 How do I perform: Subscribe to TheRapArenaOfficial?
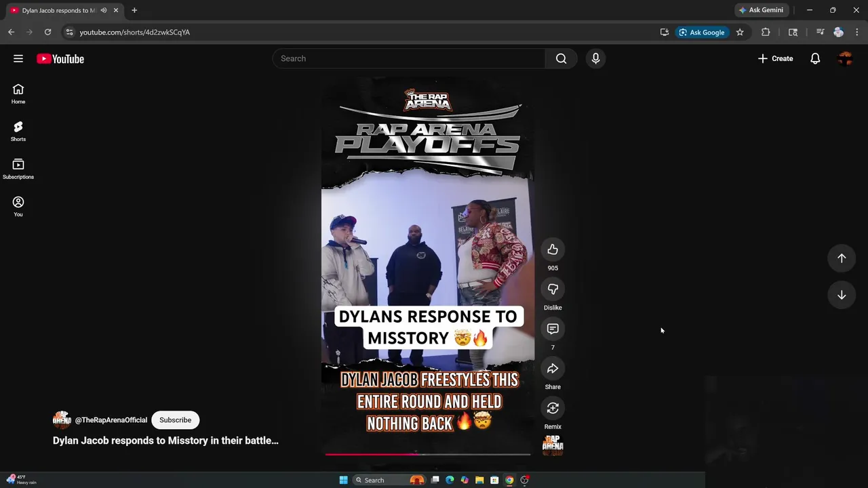(176, 420)
